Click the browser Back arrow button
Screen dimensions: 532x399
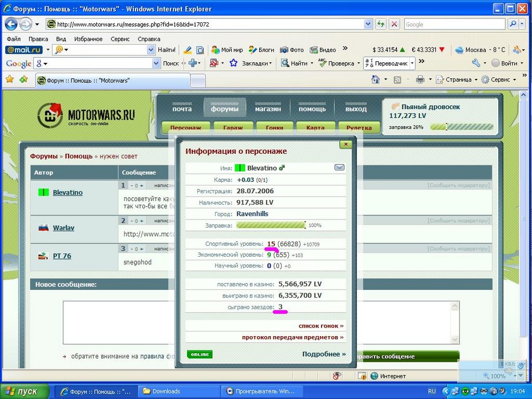click(x=11, y=24)
